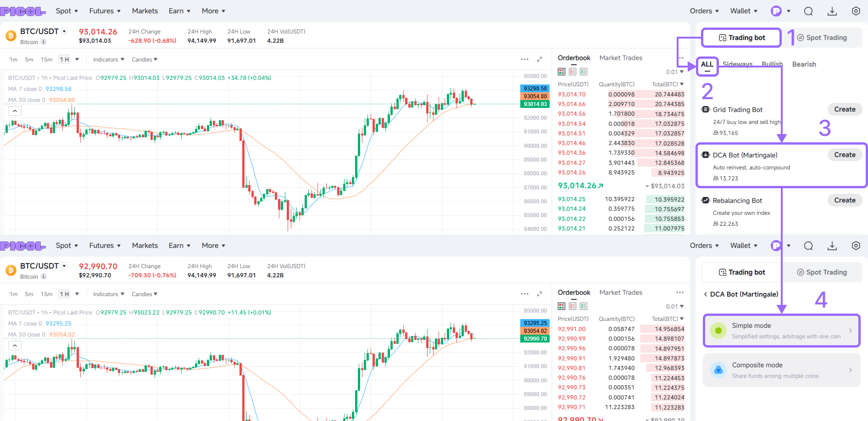Click the search magnifier icon in top header
Viewport: 868px width, 421px height.
tap(808, 11)
